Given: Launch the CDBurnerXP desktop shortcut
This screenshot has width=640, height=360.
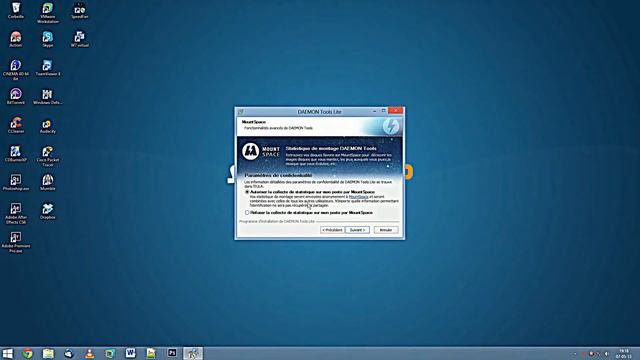Looking at the screenshot, I should coord(16,154).
